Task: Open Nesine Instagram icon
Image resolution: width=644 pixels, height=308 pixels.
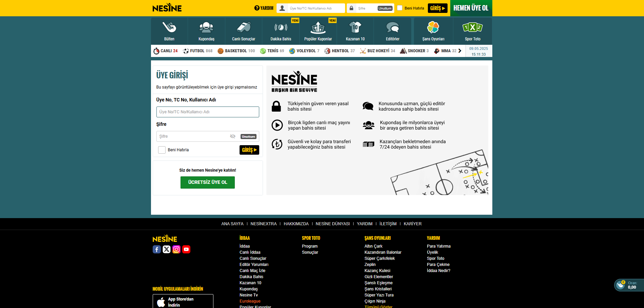Action: click(x=176, y=249)
